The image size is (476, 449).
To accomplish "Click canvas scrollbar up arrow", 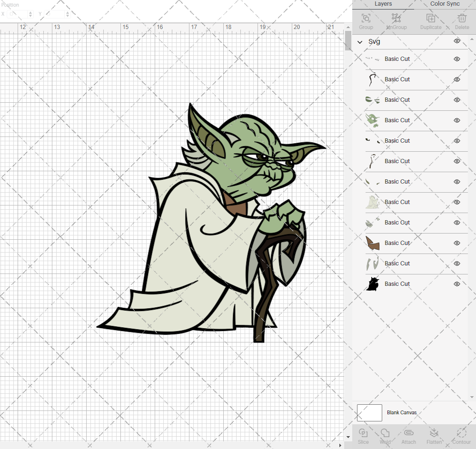I will (348, 27).
